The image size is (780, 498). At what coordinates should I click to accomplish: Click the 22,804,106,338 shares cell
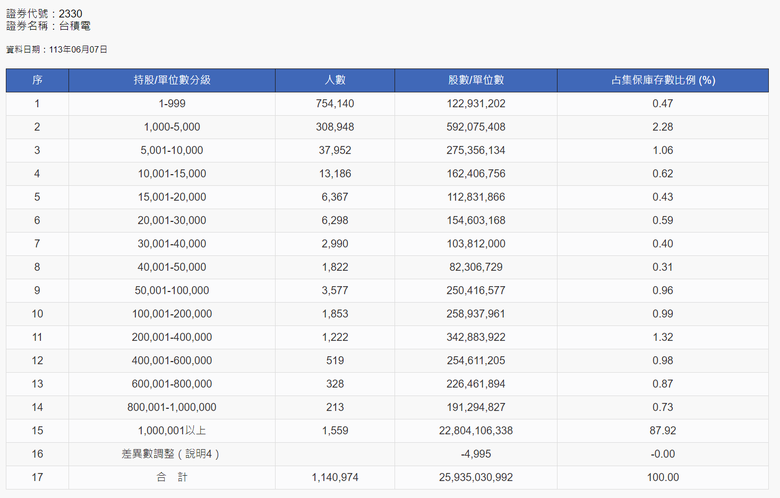point(476,430)
